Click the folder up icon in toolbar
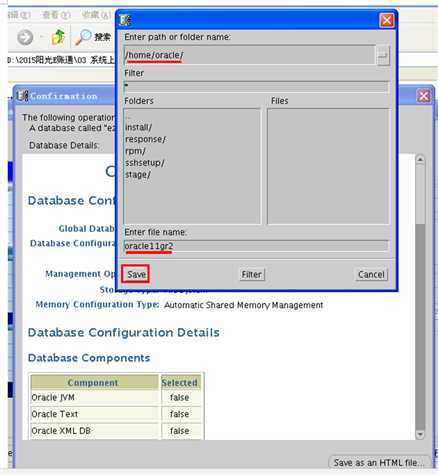The image size is (438, 475). (x=58, y=37)
